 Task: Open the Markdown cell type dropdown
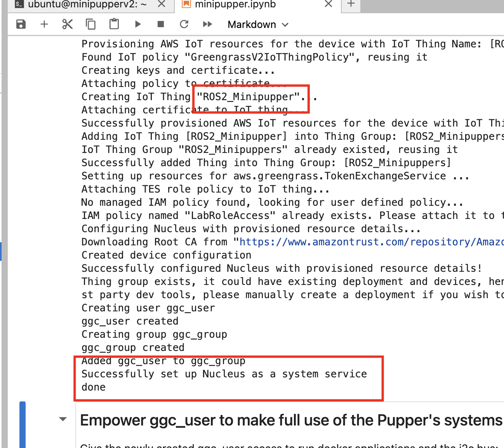[x=258, y=25]
